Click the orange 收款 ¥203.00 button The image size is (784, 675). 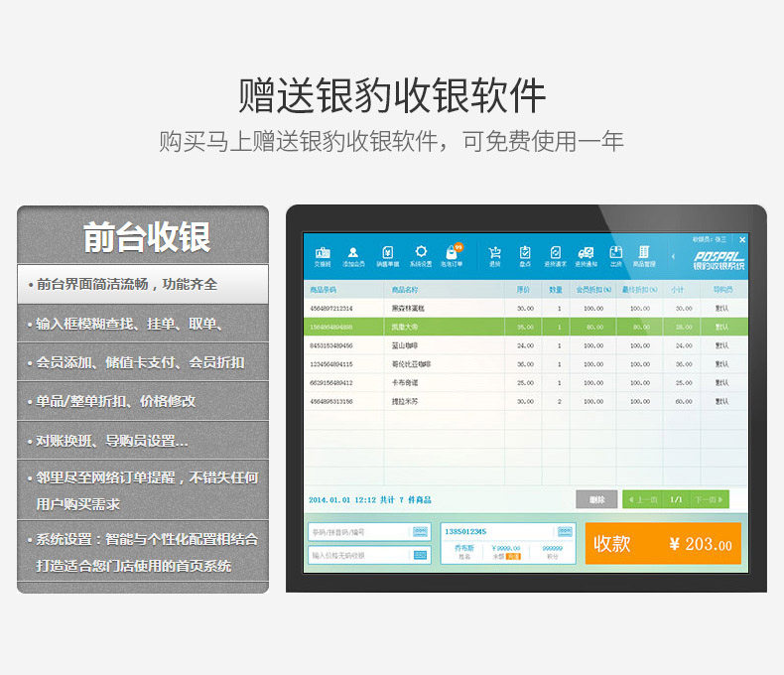pos(663,544)
